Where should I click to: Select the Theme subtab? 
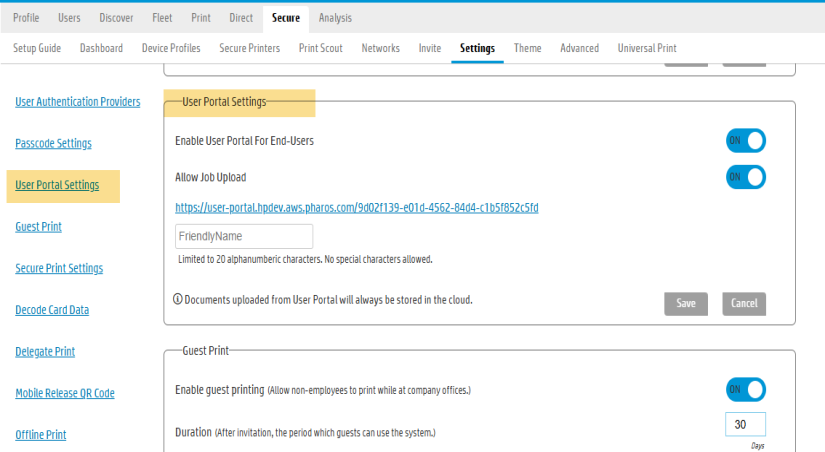pos(527,48)
